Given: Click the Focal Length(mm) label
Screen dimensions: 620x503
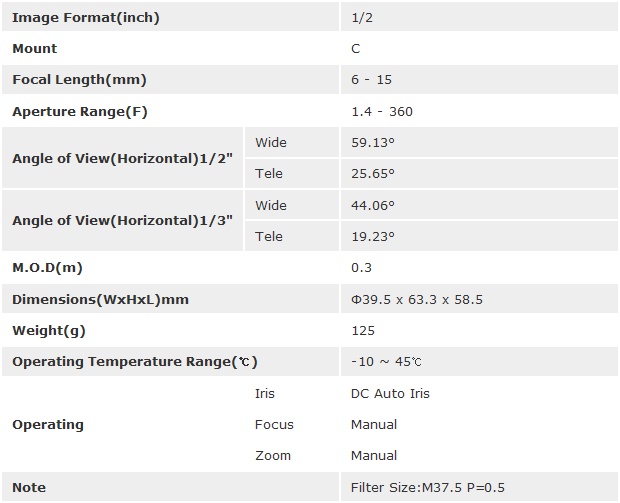Looking at the screenshot, I should click(x=79, y=80).
